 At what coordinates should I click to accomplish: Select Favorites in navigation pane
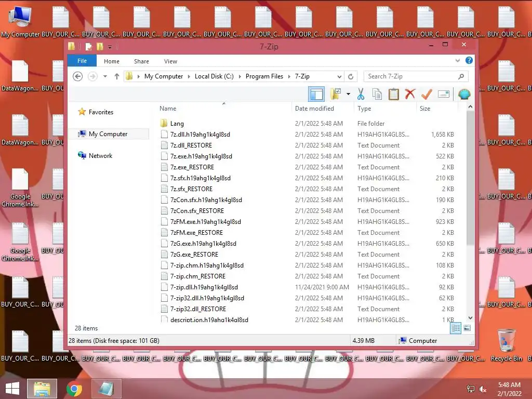pyautogui.click(x=101, y=112)
